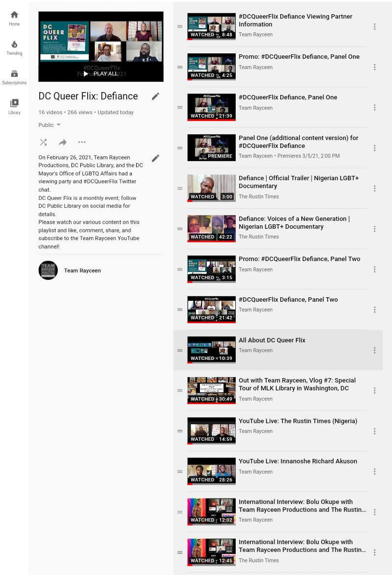This screenshot has width=392, height=575.
Task: Edit playlist description with pencil icon
Action: click(x=156, y=158)
